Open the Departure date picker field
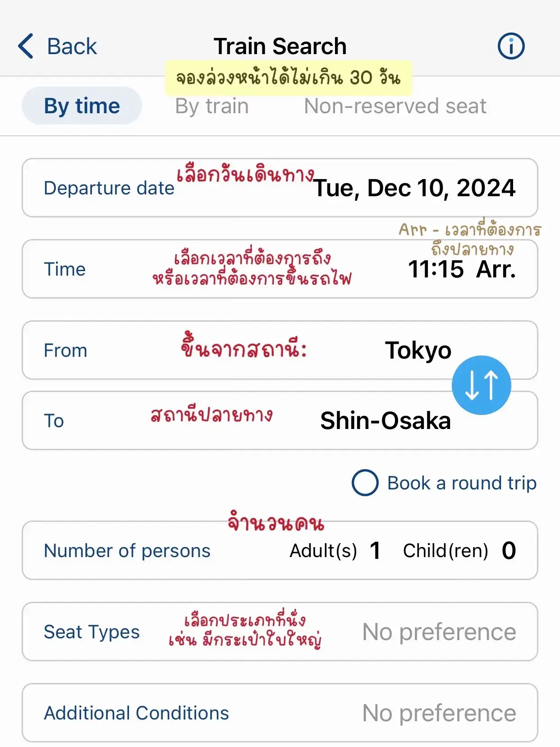The width and height of the screenshot is (560, 747). [x=280, y=188]
